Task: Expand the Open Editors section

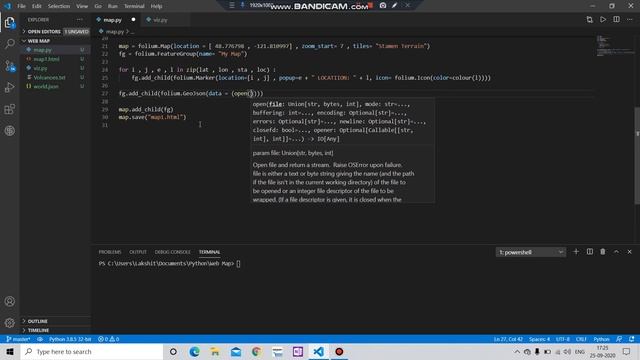Action: pyautogui.click(x=55, y=31)
